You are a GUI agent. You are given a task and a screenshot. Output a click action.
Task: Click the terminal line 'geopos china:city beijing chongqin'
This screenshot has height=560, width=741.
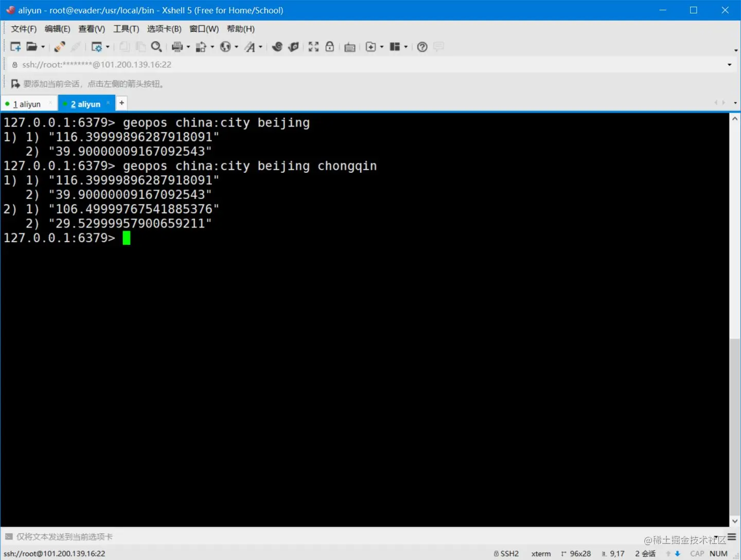(x=250, y=166)
